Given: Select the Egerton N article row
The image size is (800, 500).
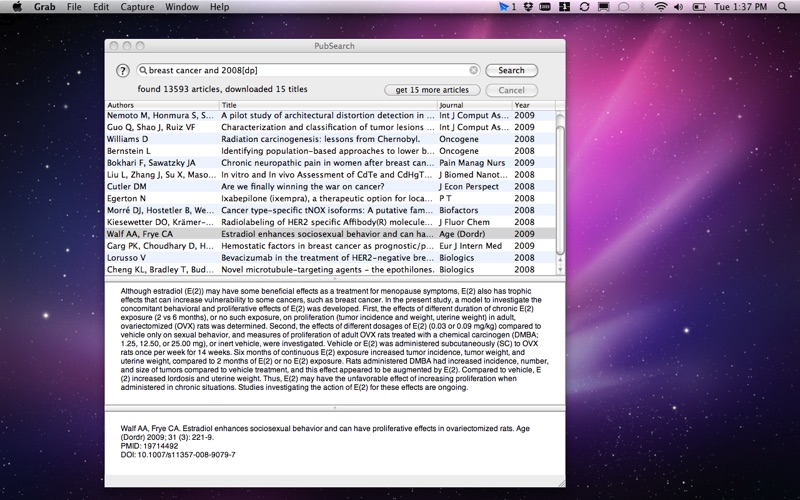Looking at the screenshot, I should click(330, 198).
